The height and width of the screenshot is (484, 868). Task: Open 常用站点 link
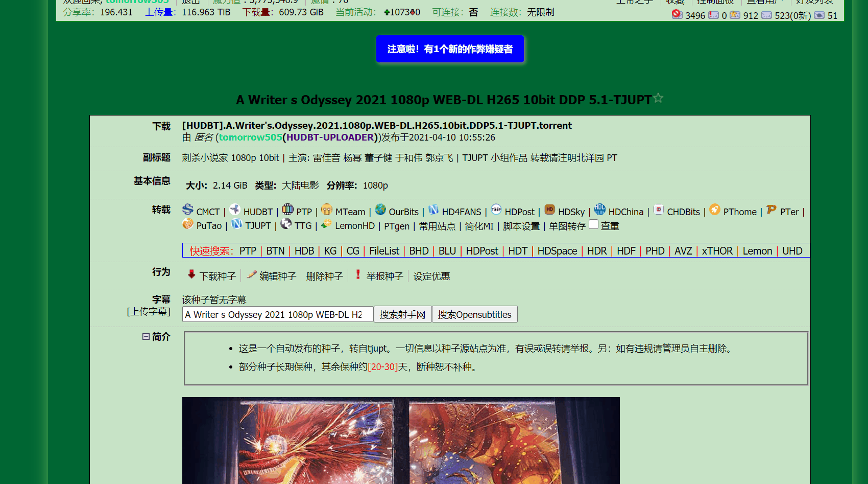tap(437, 226)
